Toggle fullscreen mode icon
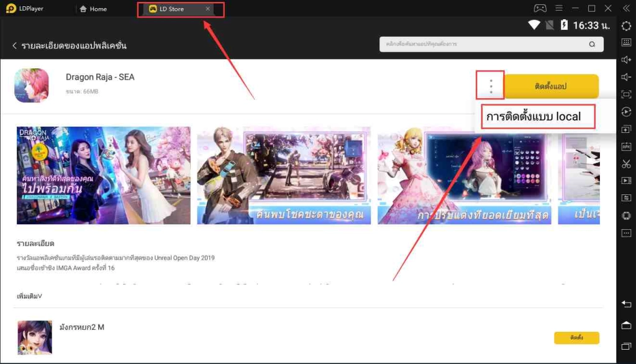 626,94
